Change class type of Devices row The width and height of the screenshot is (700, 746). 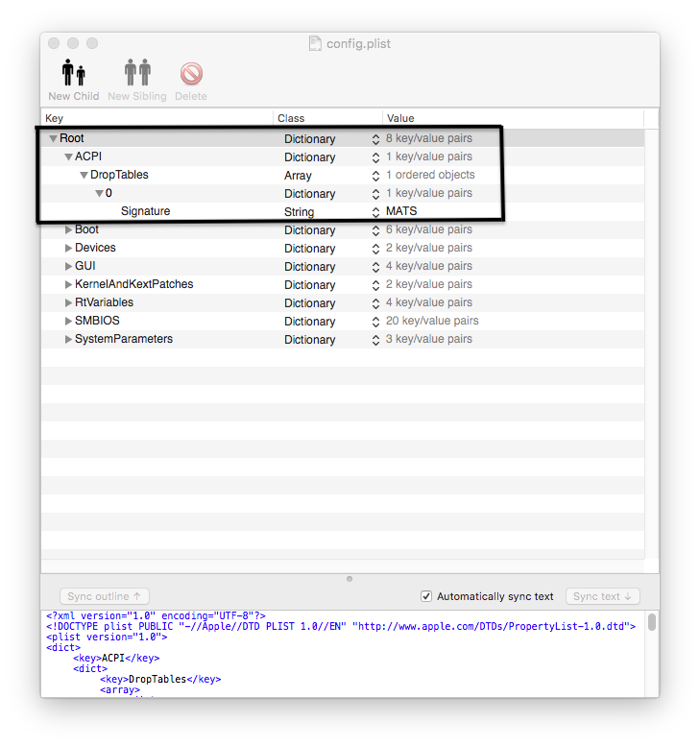point(375,249)
